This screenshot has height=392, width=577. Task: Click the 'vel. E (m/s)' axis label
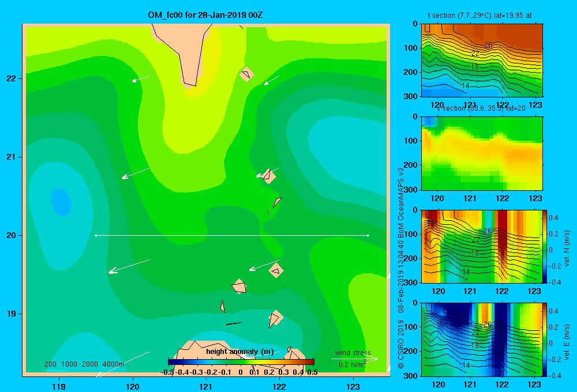(x=567, y=342)
